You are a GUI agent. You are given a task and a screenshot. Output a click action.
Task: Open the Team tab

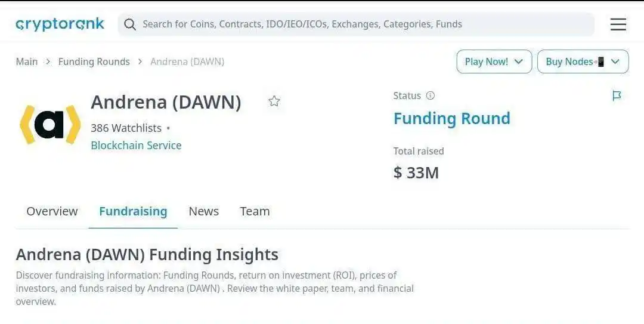255,211
